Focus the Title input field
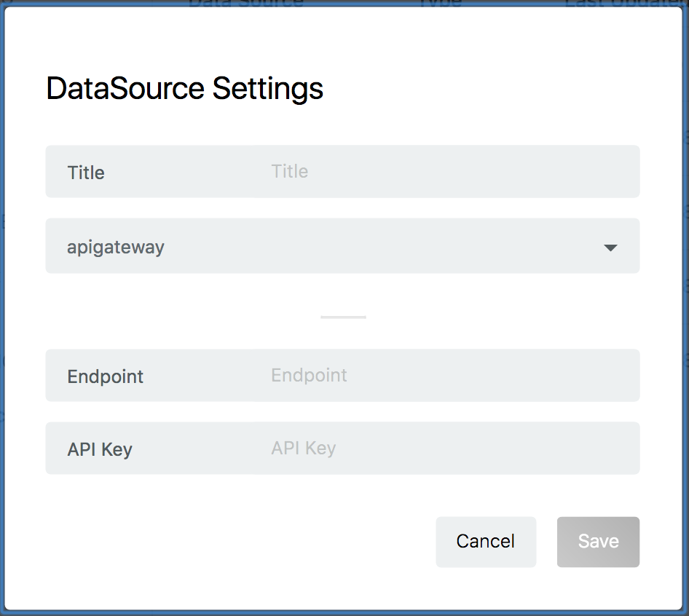689x616 pixels. (x=437, y=172)
